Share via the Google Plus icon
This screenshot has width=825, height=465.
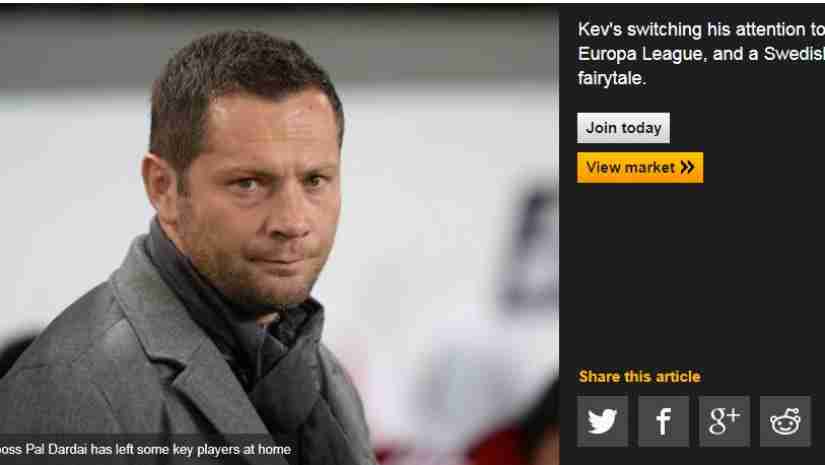point(725,421)
